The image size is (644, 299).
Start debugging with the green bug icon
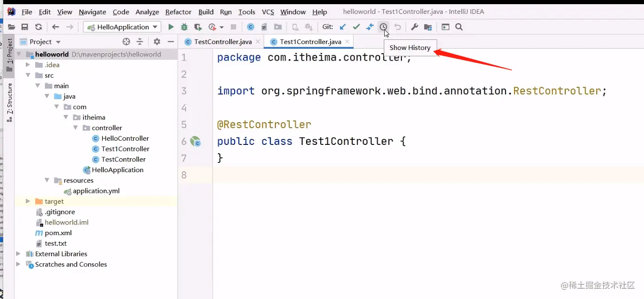click(x=184, y=27)
